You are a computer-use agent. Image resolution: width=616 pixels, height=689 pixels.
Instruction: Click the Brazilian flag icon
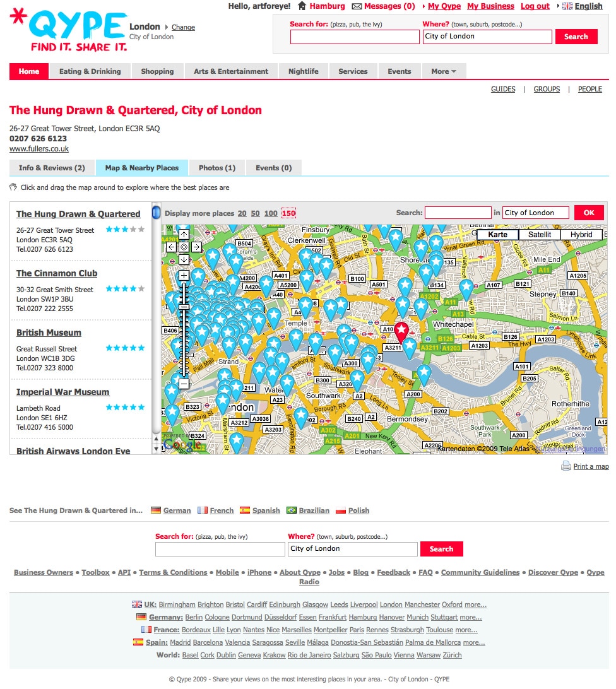[291, 510]
